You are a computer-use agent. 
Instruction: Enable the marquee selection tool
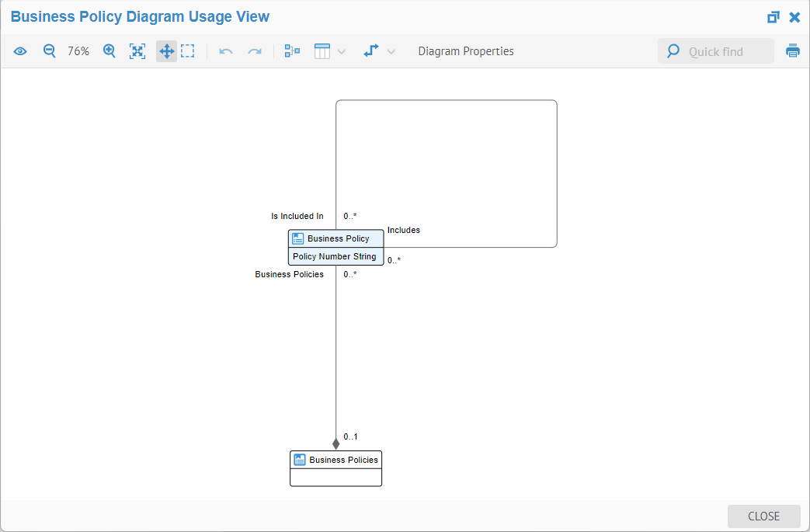coord(187,51)
